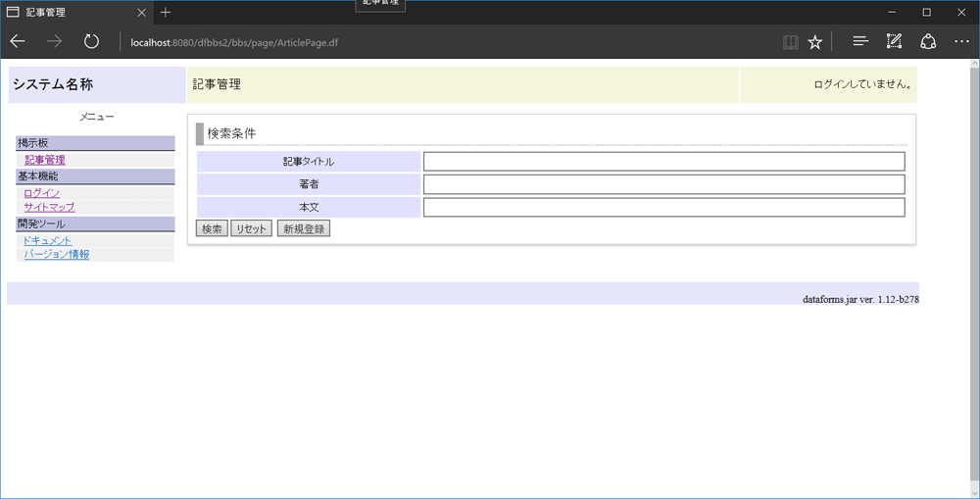Select the 記事管理 browser tab
The width and height of the screenshot is (980, 499).
[x=76, y=12]
